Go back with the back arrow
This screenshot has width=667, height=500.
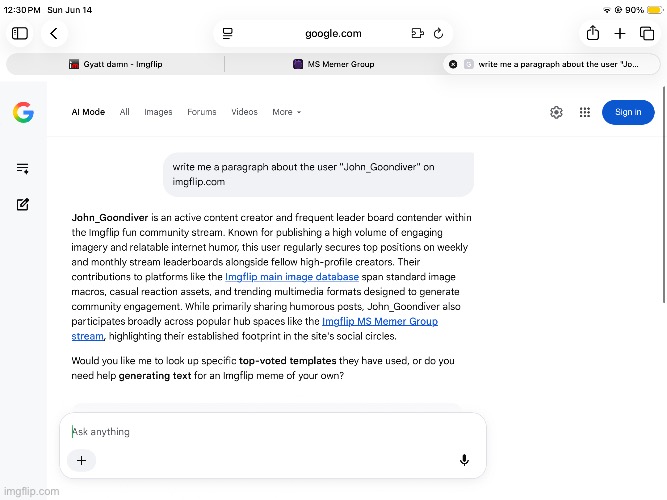54,33
